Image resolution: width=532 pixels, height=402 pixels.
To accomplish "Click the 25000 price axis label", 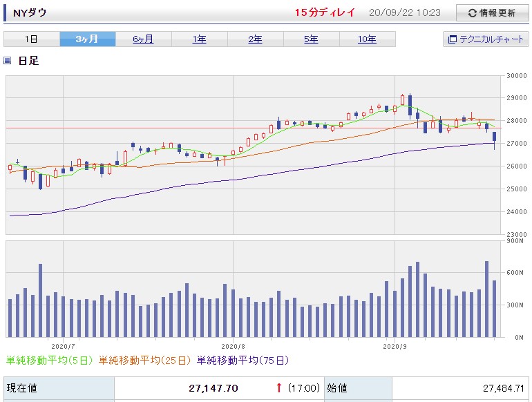I will coord(516,189).
